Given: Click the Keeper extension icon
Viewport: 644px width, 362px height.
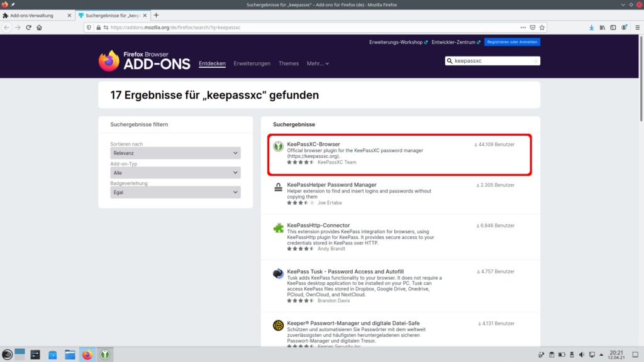Looking at the screenshot, I should 278,326.
